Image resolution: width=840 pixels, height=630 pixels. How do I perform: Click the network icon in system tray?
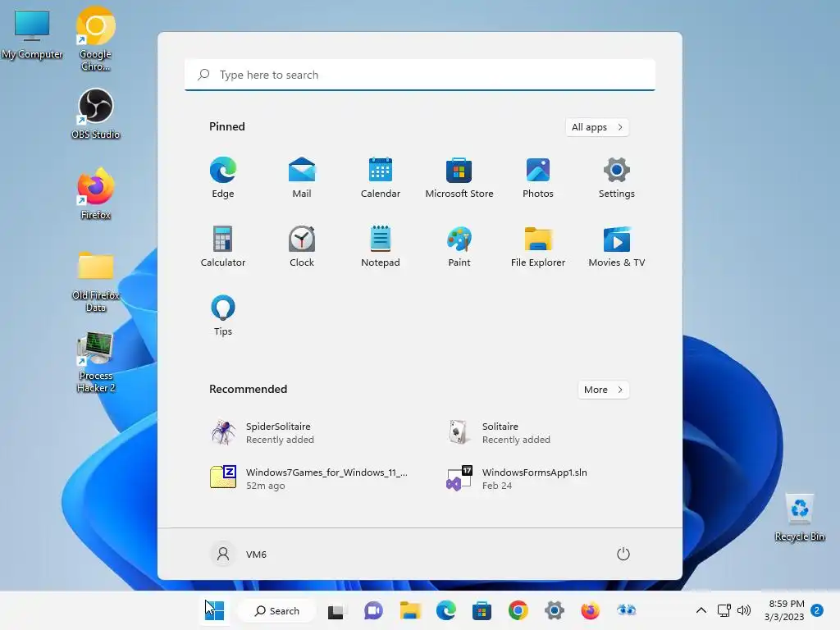[x=724, y=610]
